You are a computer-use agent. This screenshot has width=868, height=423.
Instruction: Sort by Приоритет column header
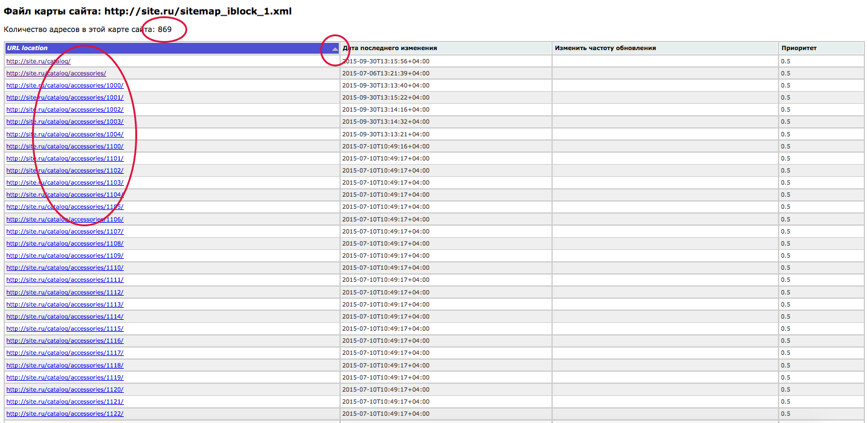(x=799, y=48)
